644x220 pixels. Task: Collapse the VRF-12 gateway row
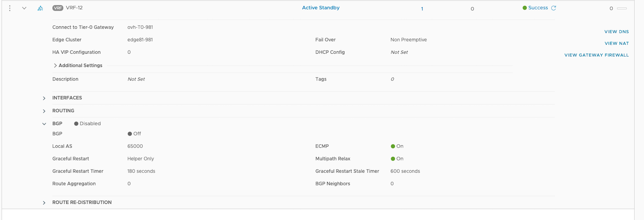click(x=24, y=8)
